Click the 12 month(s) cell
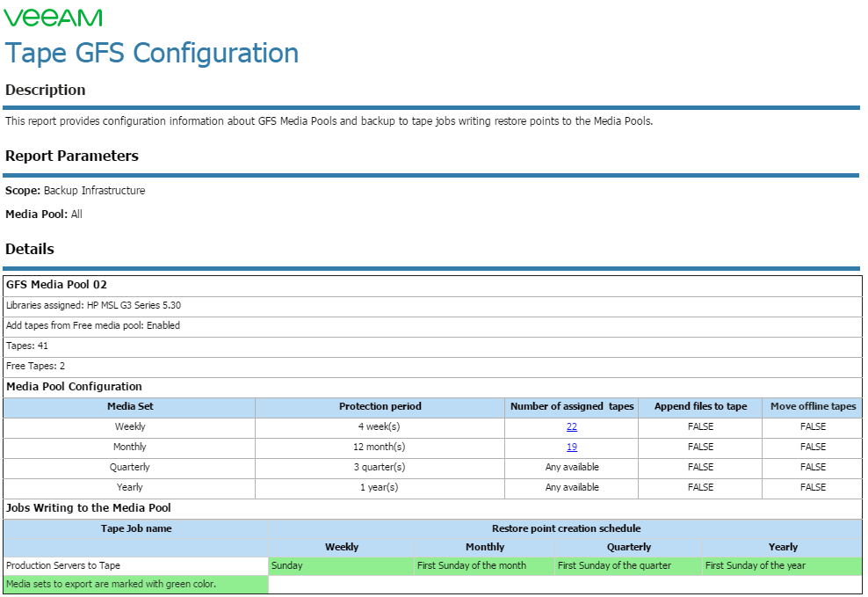868x597 pixels. [380, 448]
